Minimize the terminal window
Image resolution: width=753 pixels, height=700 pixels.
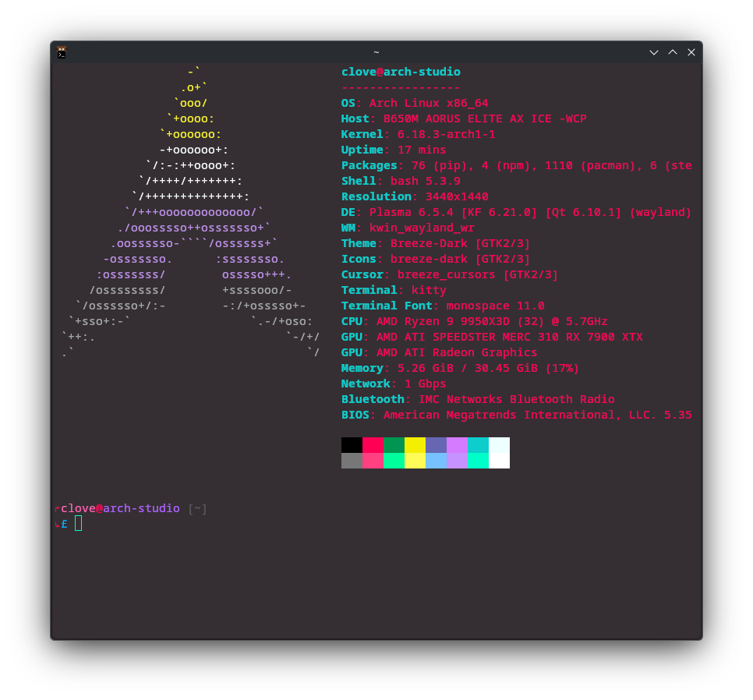click(x=654, y=52)
